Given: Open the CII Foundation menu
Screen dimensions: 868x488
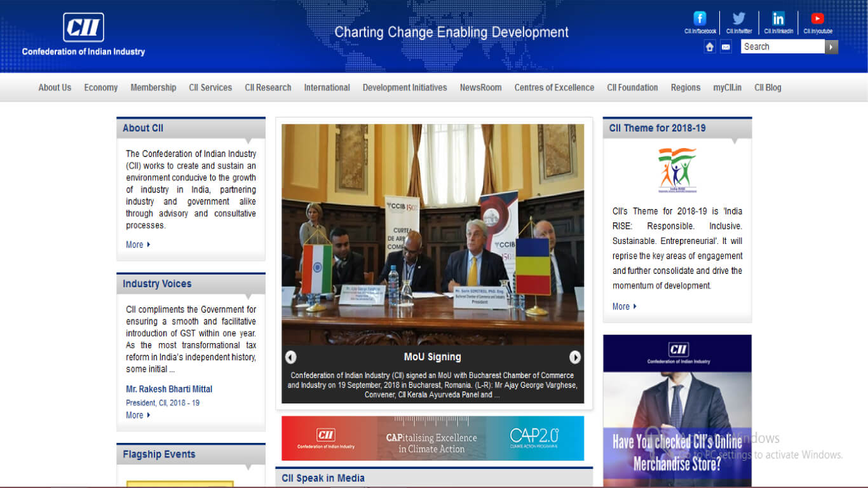Looking at the screenshot, I should tap(632, 88).
